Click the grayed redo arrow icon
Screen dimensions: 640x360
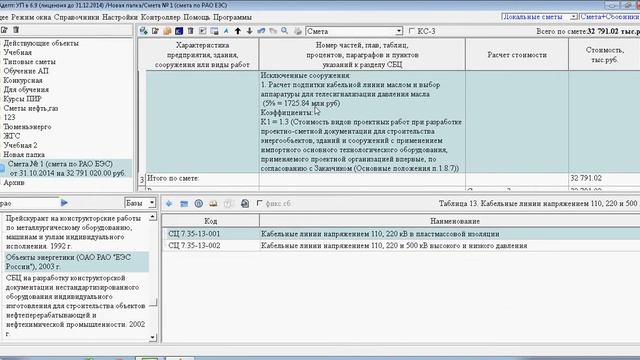pos(273,31)
